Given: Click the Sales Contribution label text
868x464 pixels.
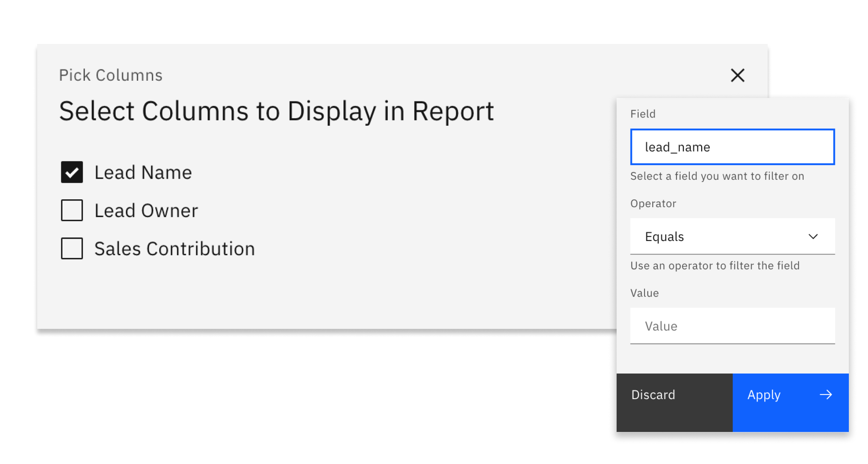Looking at the screenshot, I should tap(174, 249).
